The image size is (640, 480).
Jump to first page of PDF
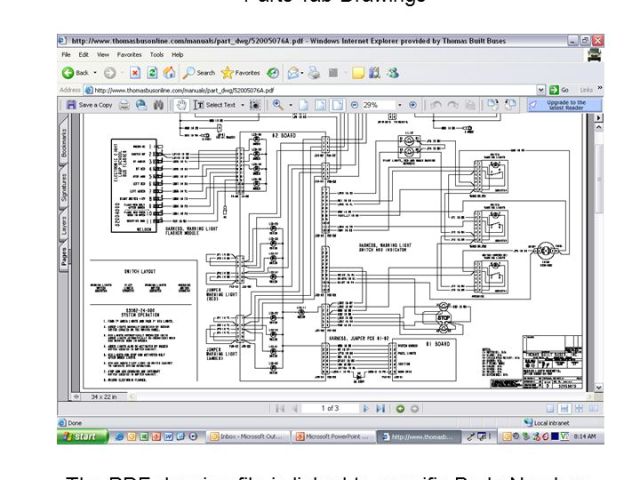[x=279, y=408]
